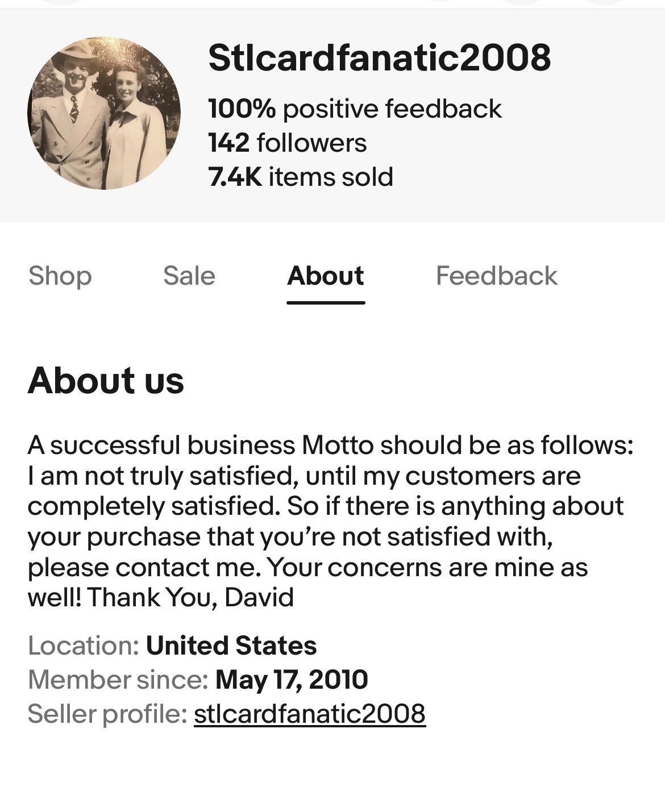Viewport: 665px width, 812px height.
Task: Click the About us heading
Action: tap(106, 380)
